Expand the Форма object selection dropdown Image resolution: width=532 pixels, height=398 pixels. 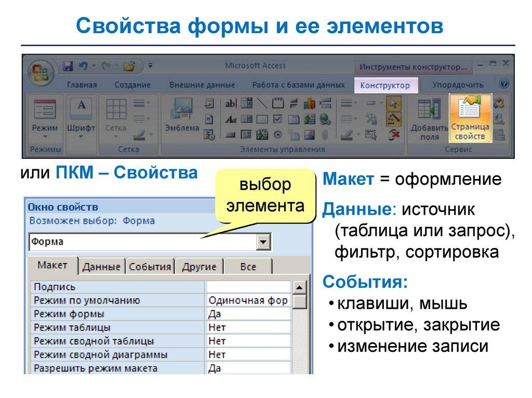(x=264, y=242)
